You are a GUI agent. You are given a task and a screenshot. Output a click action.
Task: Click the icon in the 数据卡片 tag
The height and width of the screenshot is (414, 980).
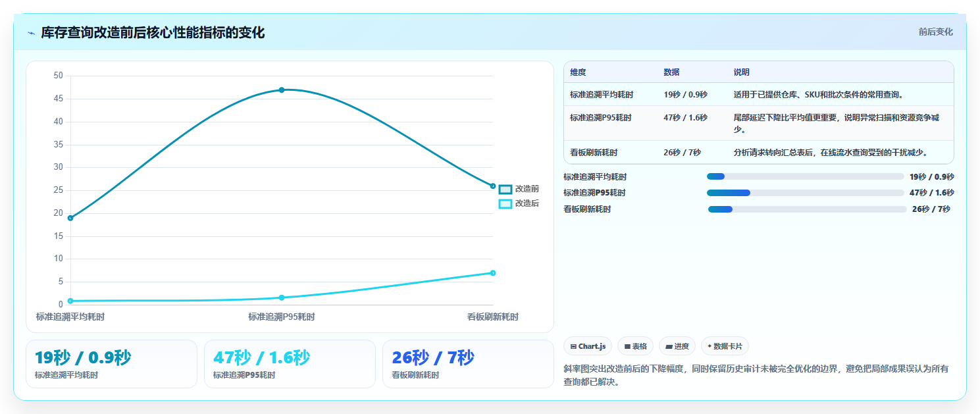[x=709, y=346]
